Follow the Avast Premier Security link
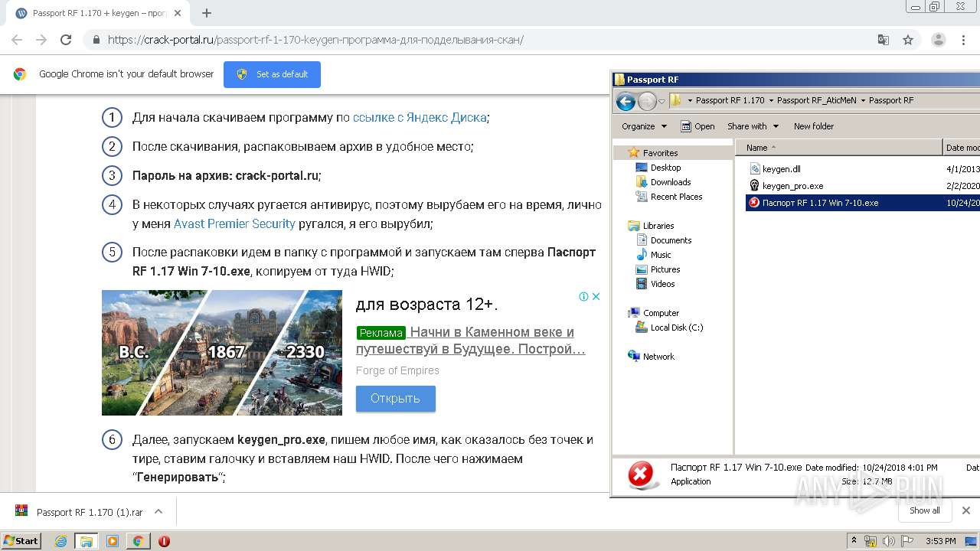This screenshot has height=551, width=980. tap(234, 223)
